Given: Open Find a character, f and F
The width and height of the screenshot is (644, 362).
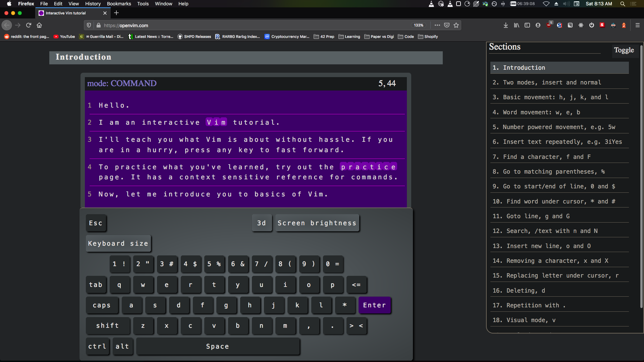Looking at the screenshot, I should point(559,157).
